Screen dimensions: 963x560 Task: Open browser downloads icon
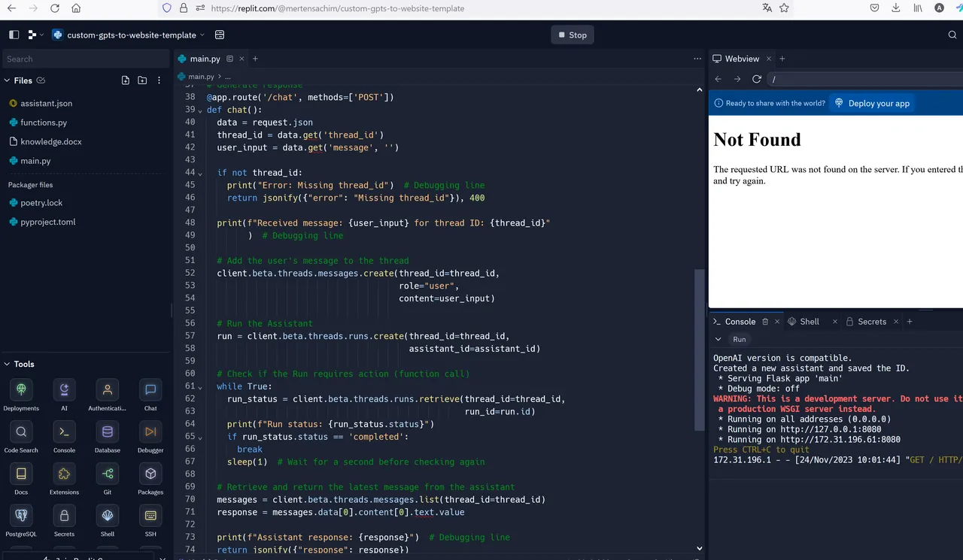[x=895, y=8]
